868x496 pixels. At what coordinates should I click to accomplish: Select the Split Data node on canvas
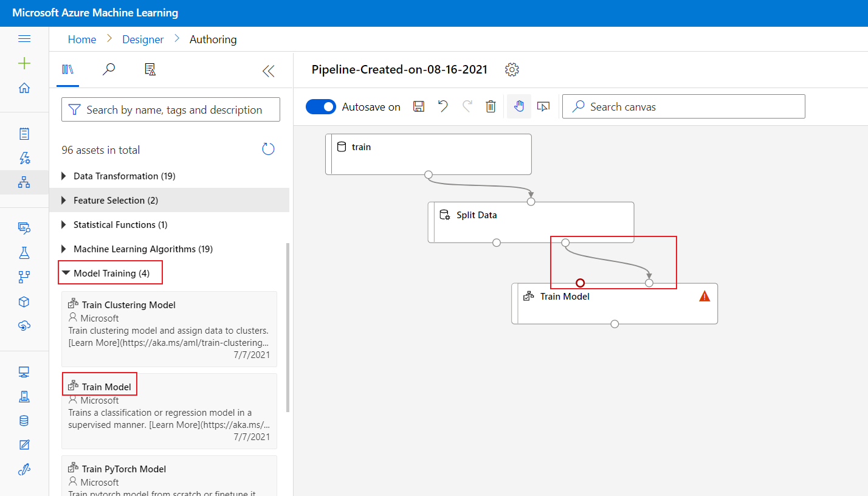point(531,222)
